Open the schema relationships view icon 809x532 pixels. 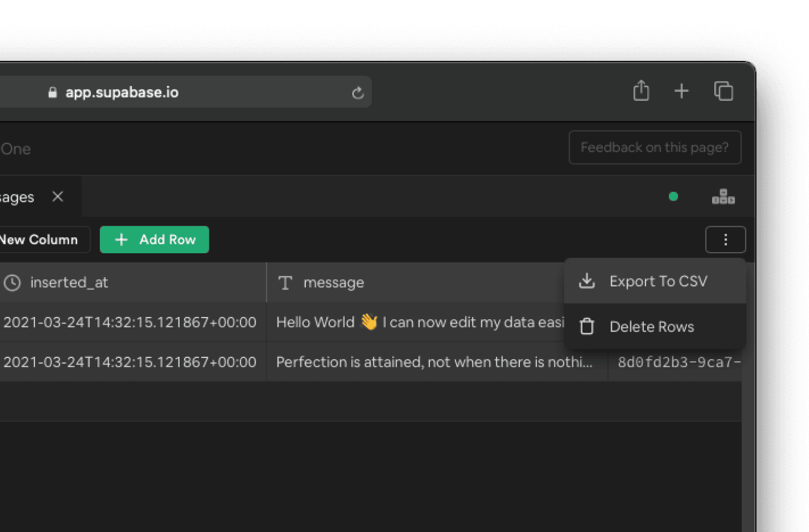pos(723,196)
